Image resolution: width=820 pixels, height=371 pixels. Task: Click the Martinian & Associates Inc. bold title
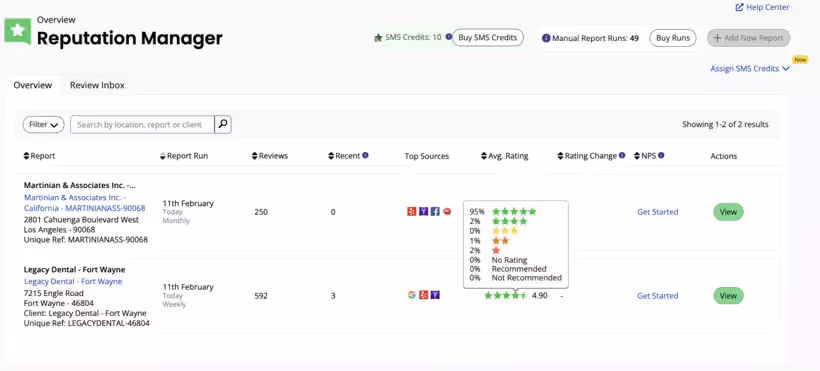(x=79, y=185)
